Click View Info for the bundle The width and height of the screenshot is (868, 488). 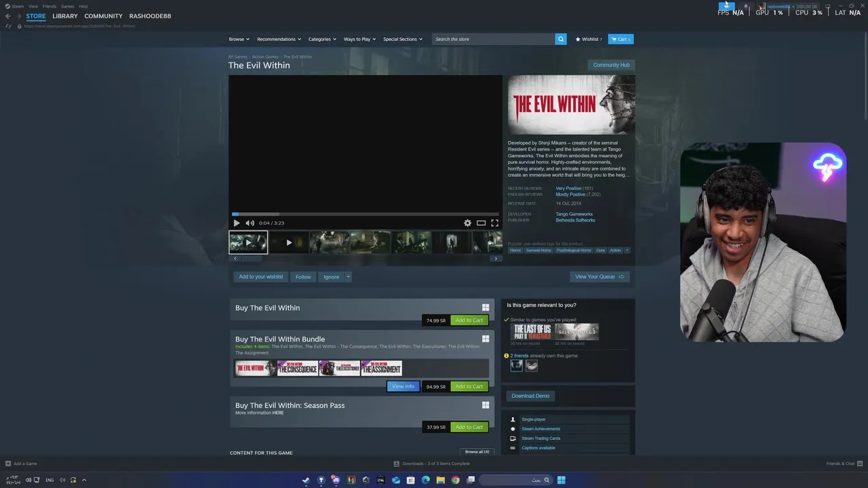[x=403, y=386]
